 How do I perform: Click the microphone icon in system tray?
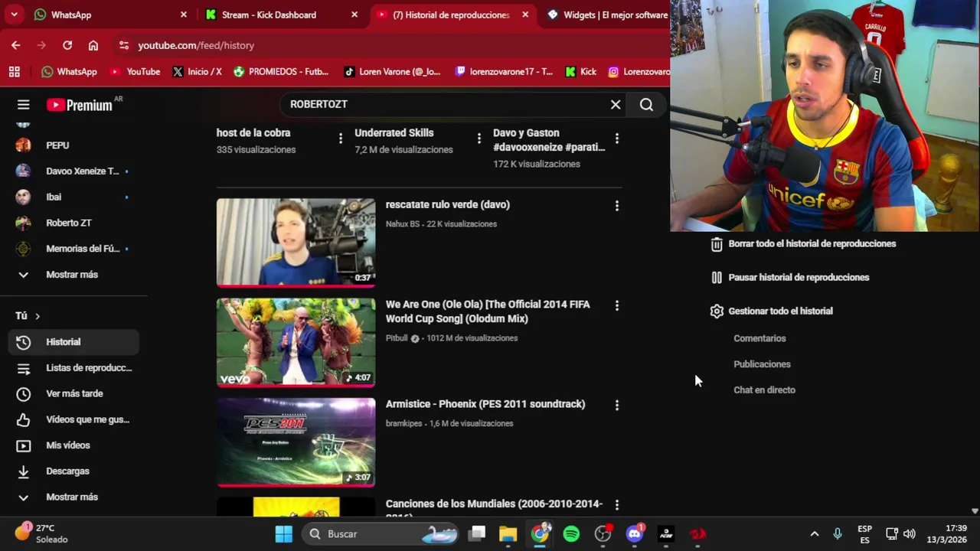point(838,534)
